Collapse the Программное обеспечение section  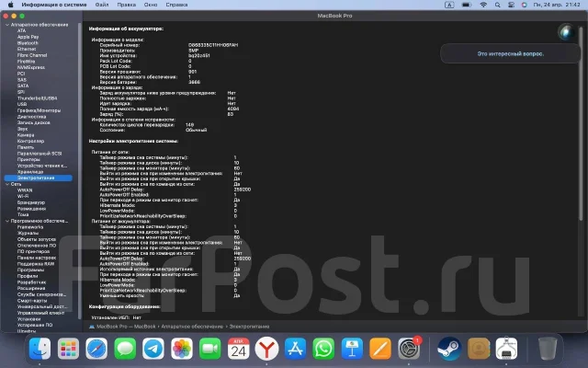tap(7, 221)
